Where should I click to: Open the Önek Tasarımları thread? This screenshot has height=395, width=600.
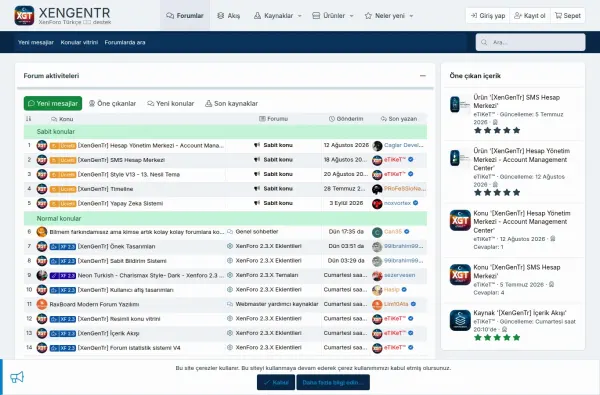click(116, 246)
